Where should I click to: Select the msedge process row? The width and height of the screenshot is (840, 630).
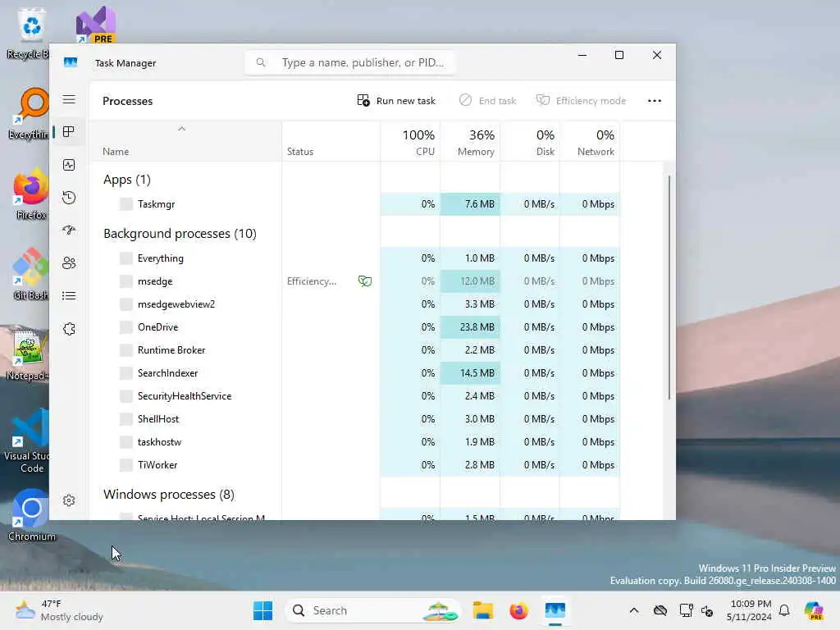click(x=354, y=281)
